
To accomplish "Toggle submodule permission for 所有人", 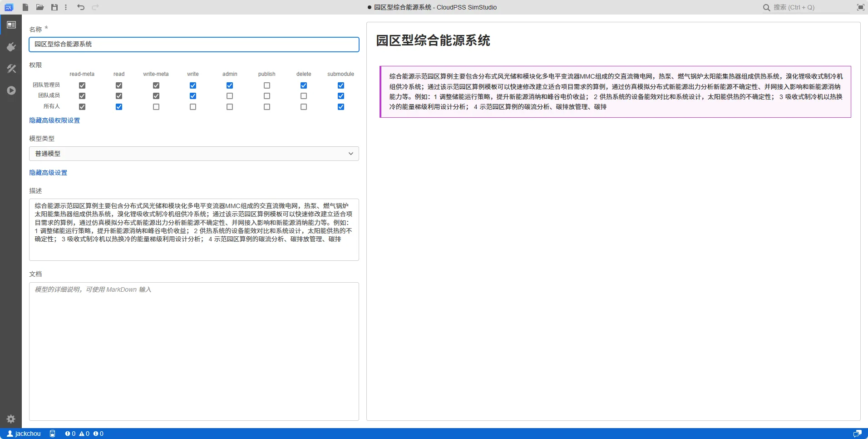I will tap(341, 107).
